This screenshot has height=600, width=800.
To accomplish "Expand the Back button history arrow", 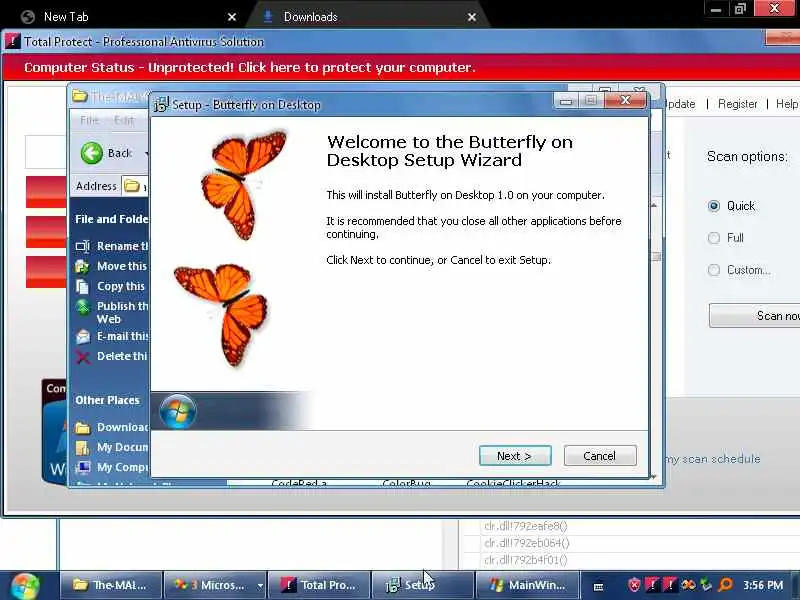I will pos(146,153).
